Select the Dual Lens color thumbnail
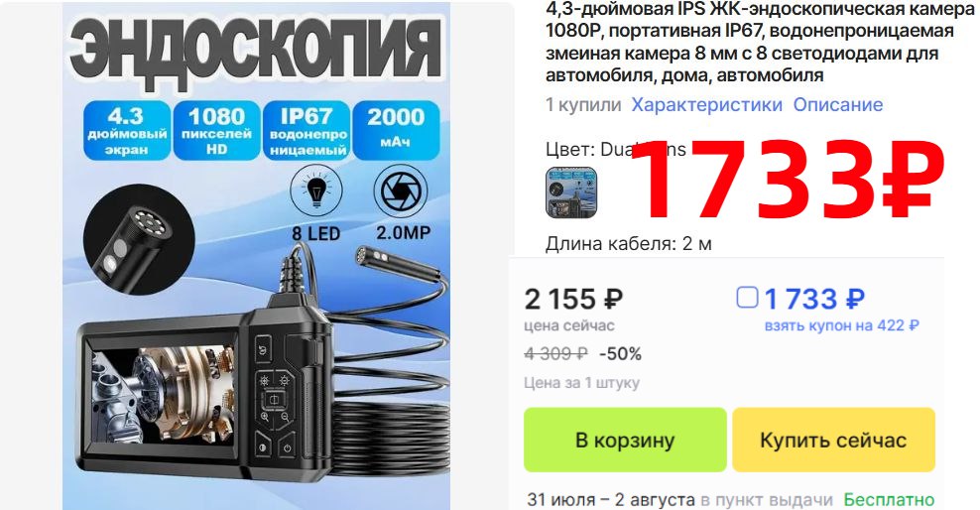The height and width of the screenshot is (510, 980). tap(571, 192)
